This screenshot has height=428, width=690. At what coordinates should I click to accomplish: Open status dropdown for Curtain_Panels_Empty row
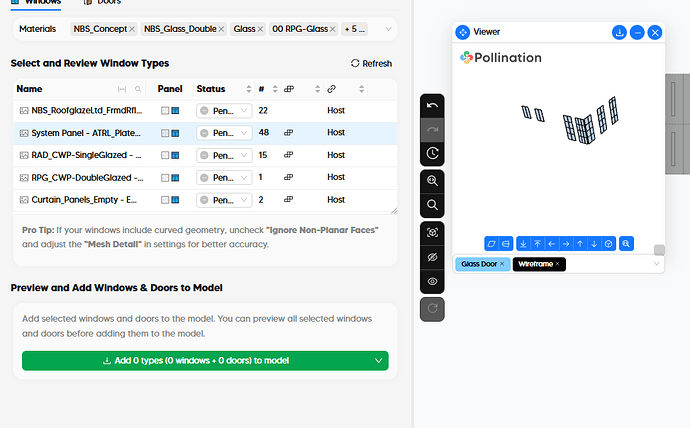click(x=224, y=200)
